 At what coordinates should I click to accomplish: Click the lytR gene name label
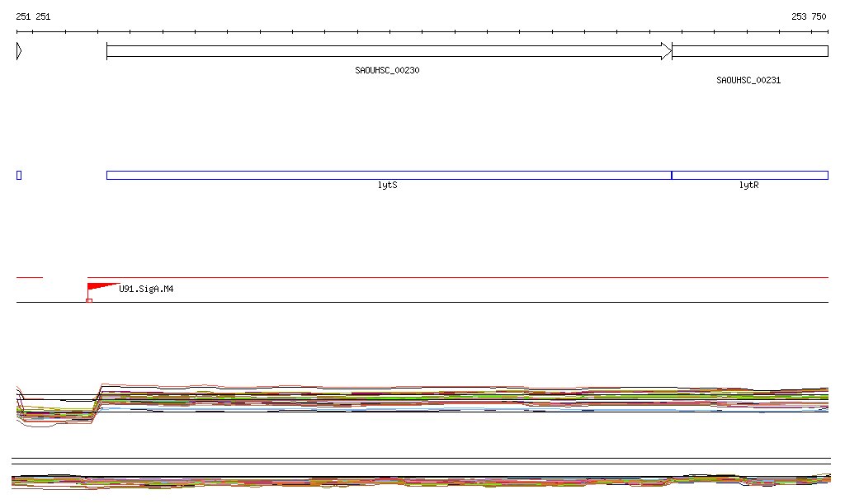point(748,186)
